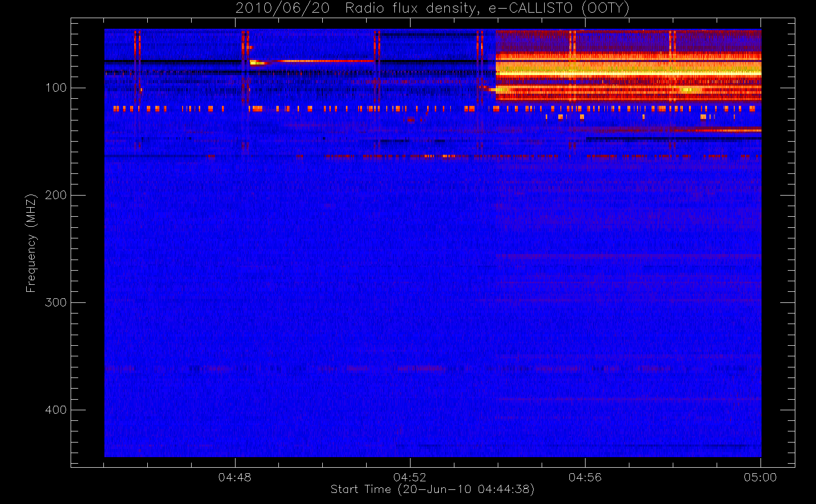816x504 pixels.
Task: Click the 04:48 time tick label
Action: pos(235,477)
